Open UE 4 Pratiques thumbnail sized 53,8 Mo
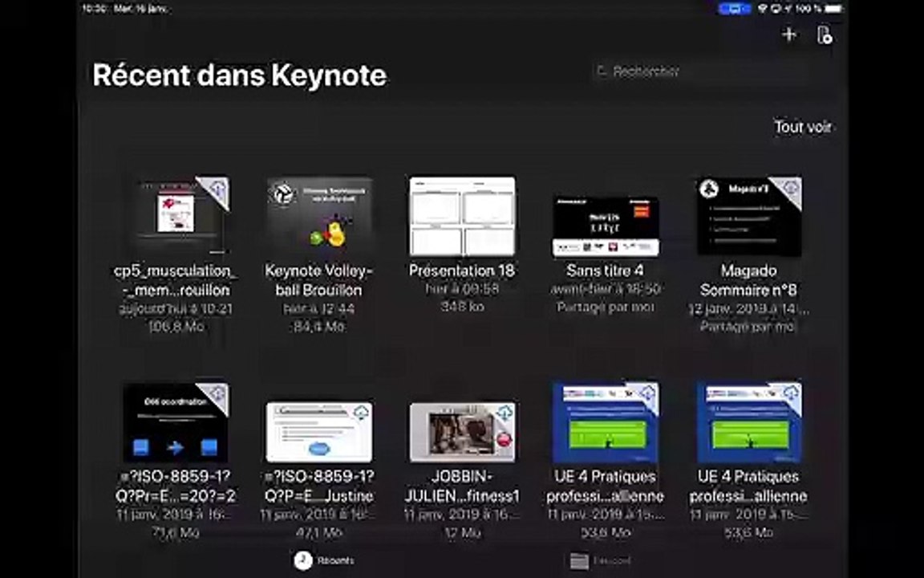This screenshot has width=924, height=578. (606, 422)
